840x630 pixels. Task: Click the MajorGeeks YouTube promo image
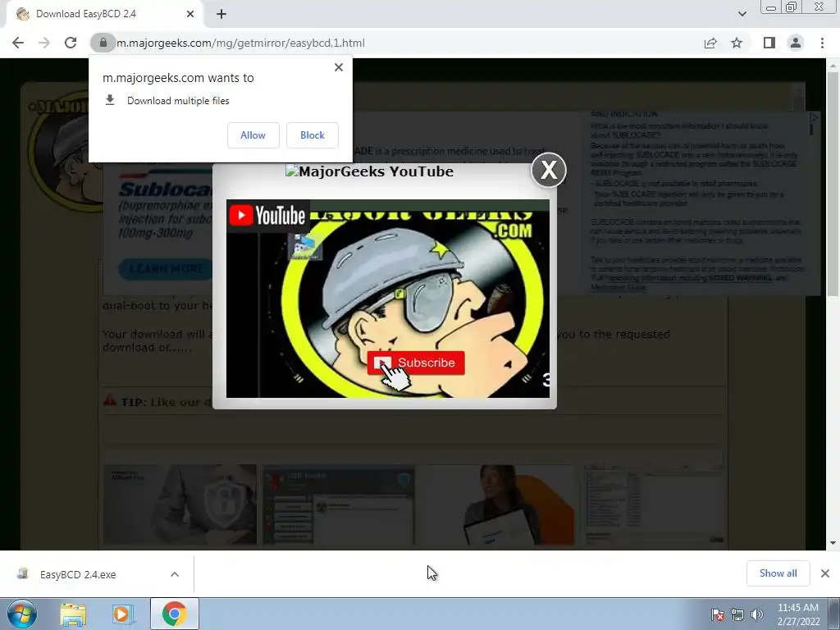click(388, 299)
